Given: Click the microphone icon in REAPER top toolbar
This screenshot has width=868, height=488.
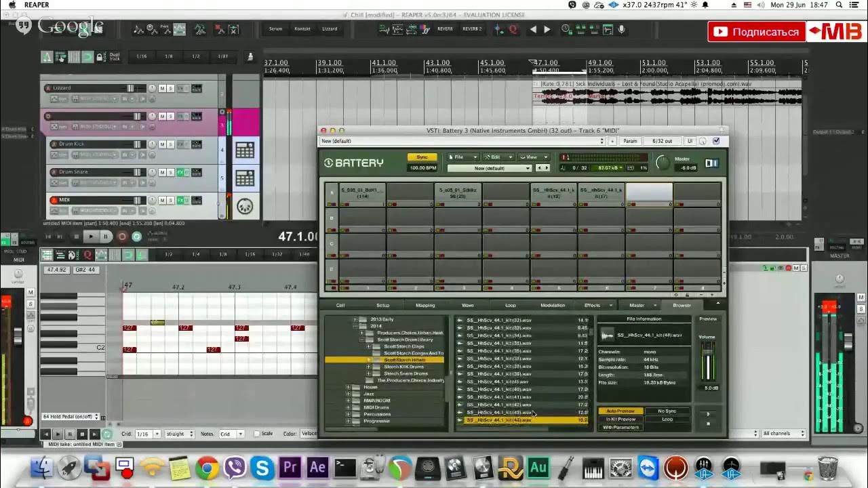Looking at the screenshot, I should coord(622,30).
